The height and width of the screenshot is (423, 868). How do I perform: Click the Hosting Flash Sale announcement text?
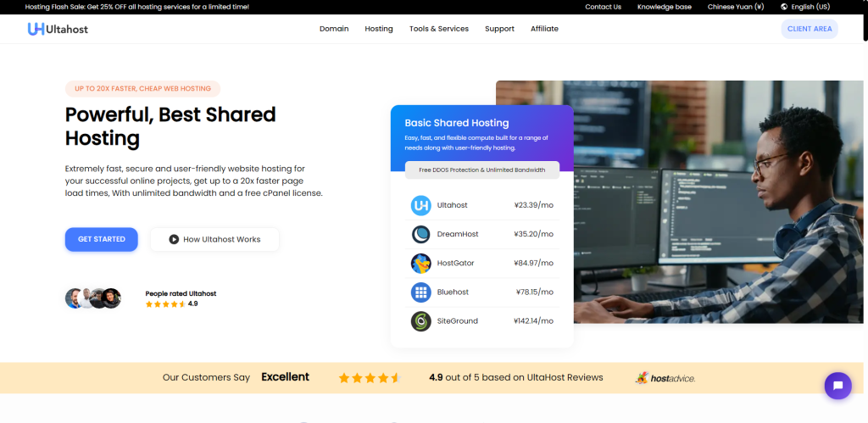pyautogui.click(x=136, y=7)
